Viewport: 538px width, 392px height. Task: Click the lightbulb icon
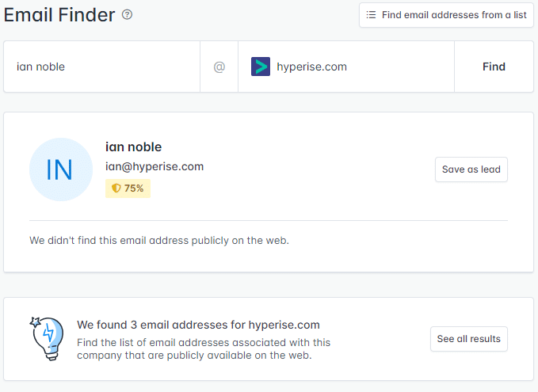click(46, 338)
